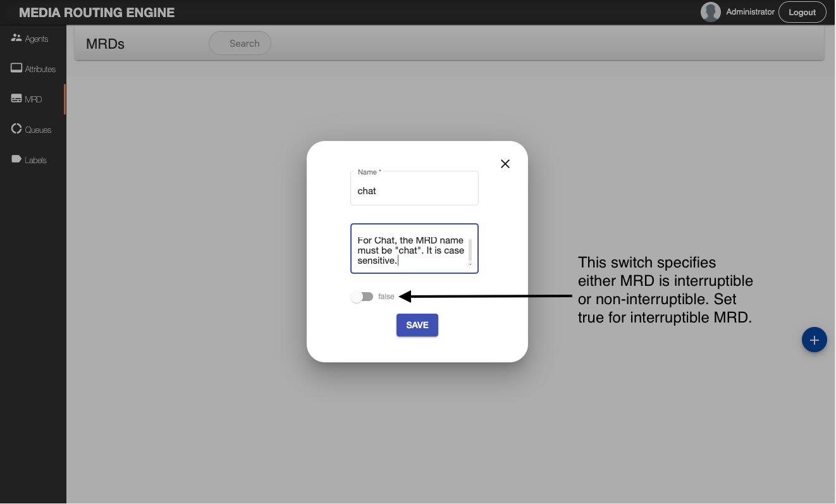This screenshot has width=836, height=504.
Task: Click the Administrator username text
Action: [750, 12]
